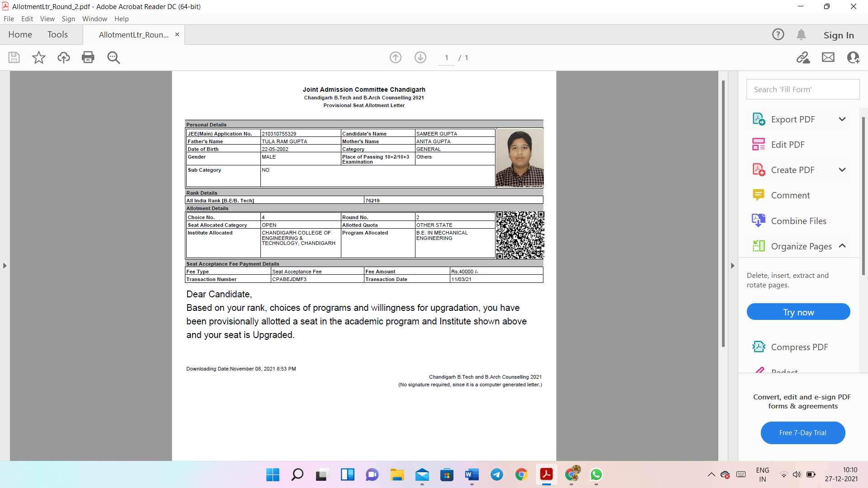Open the Window menu
The image size is (868, 488).
94,19
